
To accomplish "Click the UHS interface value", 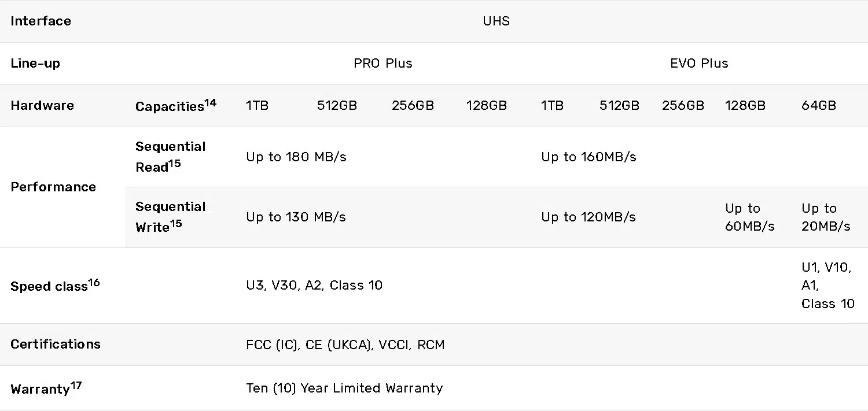I will (496, 21).
